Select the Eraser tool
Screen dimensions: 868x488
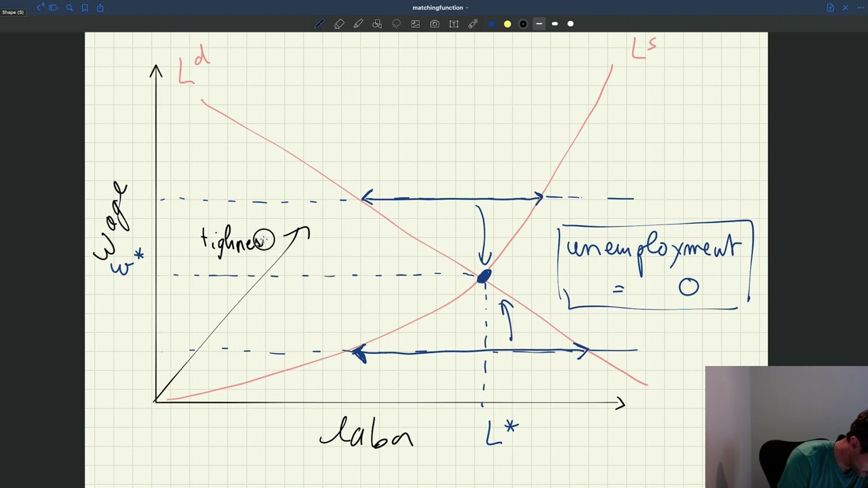339,24
